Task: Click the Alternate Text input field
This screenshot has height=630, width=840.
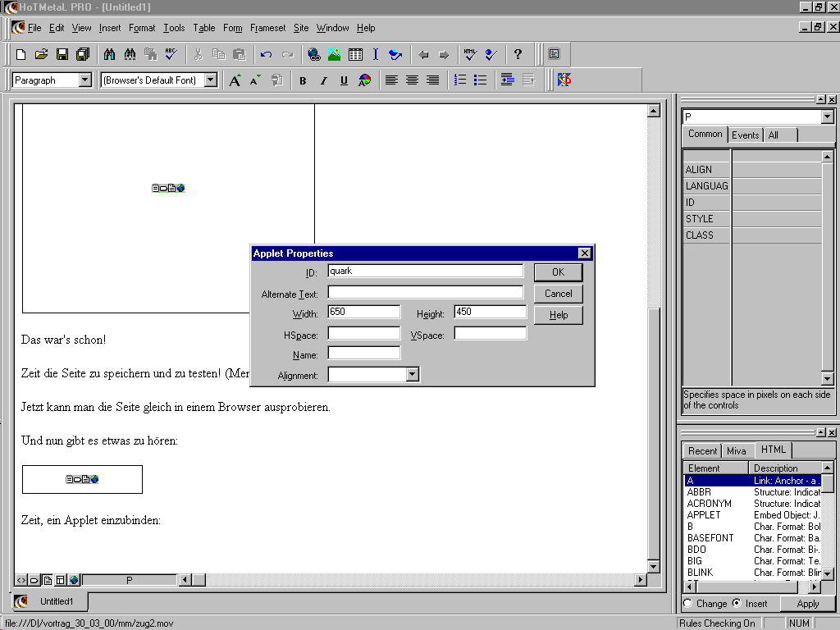Action: pos(425,292)
